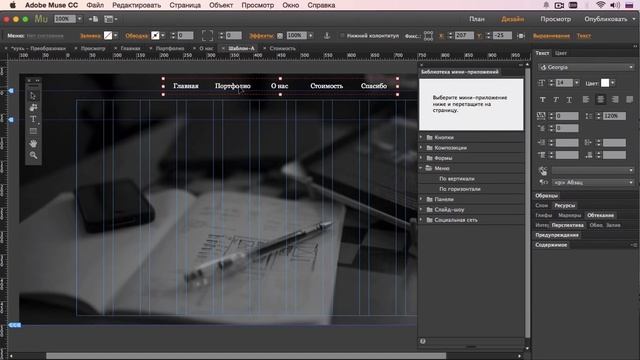Select the Zoom magnifier tool

click(33, 155)
